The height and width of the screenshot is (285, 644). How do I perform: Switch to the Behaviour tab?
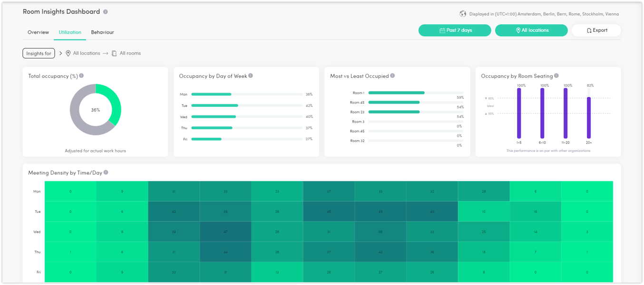pyautogui.click(x=102, y=32)
